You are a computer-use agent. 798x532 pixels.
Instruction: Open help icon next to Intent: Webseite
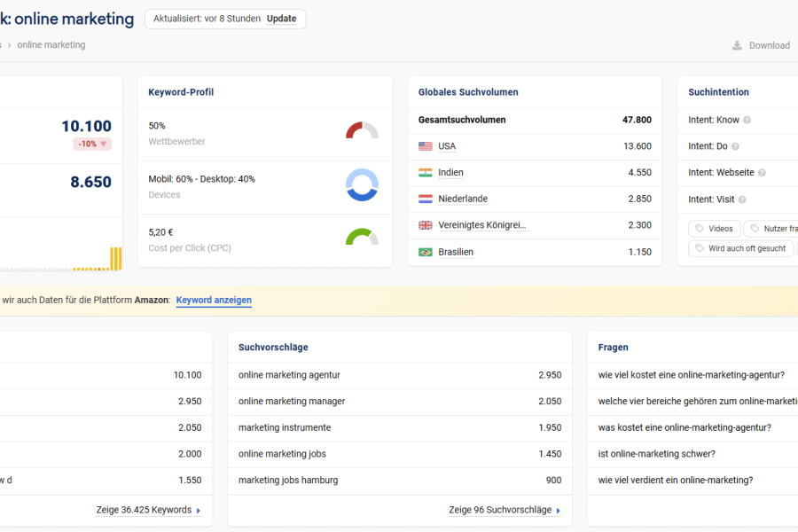click(762, 173)
